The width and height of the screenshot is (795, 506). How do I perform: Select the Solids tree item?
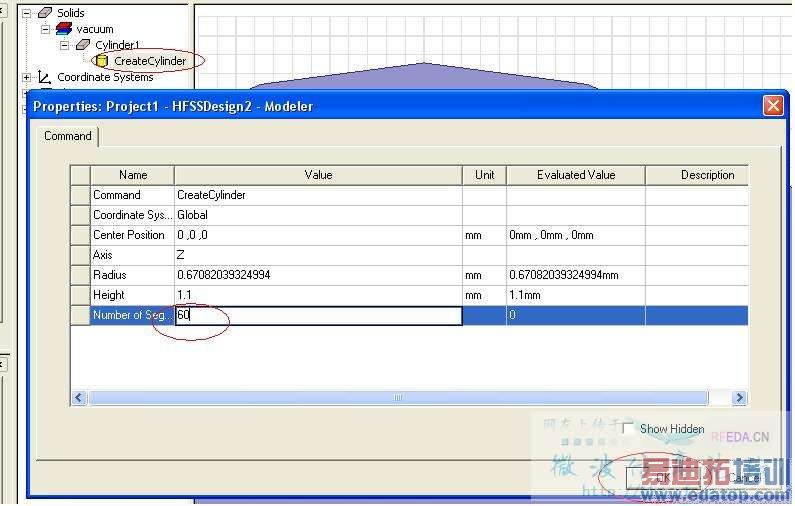(70, 13)
